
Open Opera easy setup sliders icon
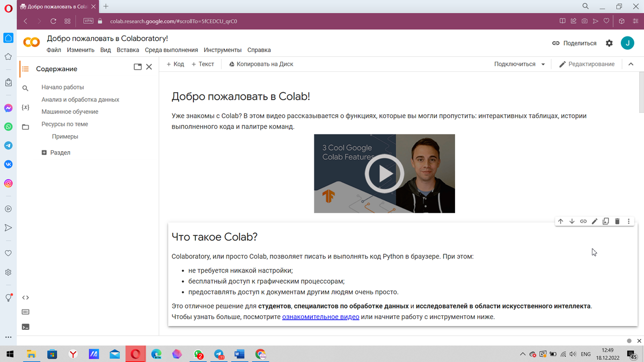[635, 21]
